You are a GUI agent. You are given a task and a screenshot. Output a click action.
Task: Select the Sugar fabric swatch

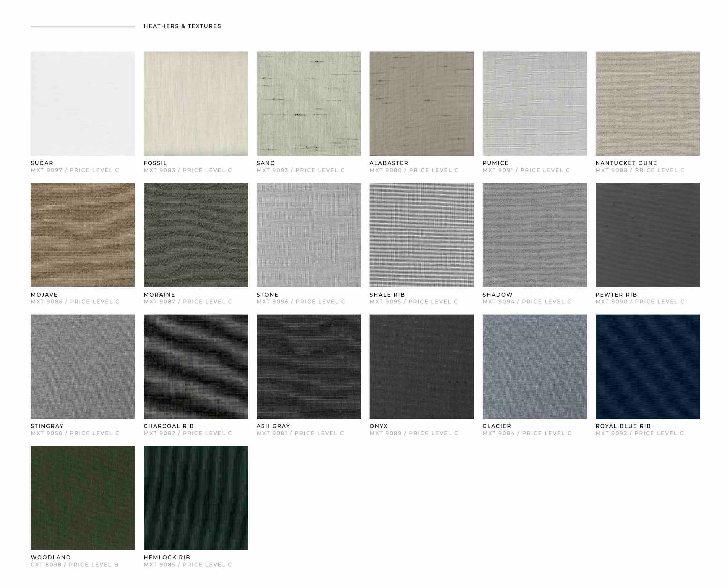(83, 104)
